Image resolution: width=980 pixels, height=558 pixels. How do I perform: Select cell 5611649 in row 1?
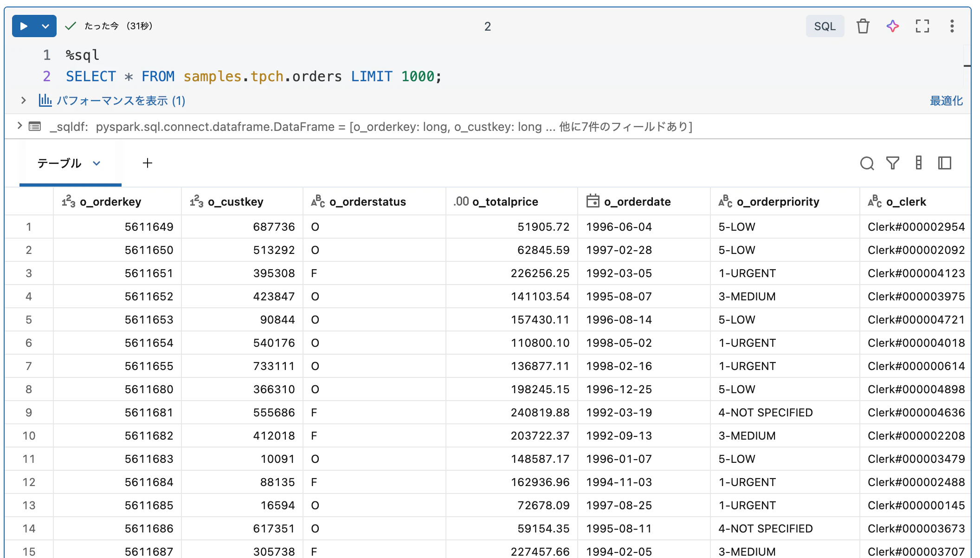117,227
